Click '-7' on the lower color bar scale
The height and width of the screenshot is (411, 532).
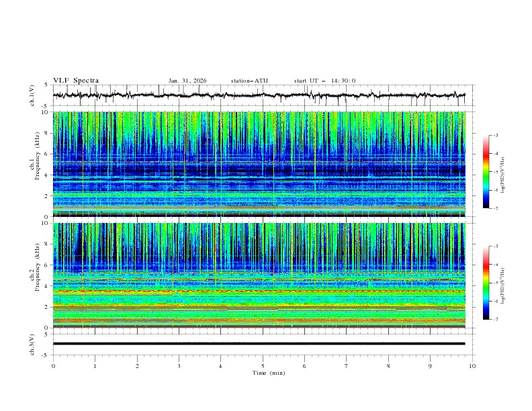coord(495,320)
